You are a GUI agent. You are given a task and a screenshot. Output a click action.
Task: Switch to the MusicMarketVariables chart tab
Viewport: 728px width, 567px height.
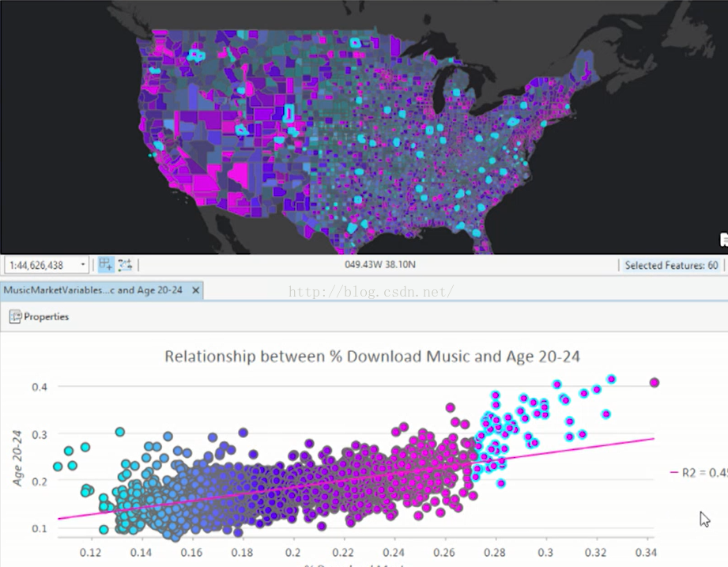pyautogui.click(x=93, y=290)
